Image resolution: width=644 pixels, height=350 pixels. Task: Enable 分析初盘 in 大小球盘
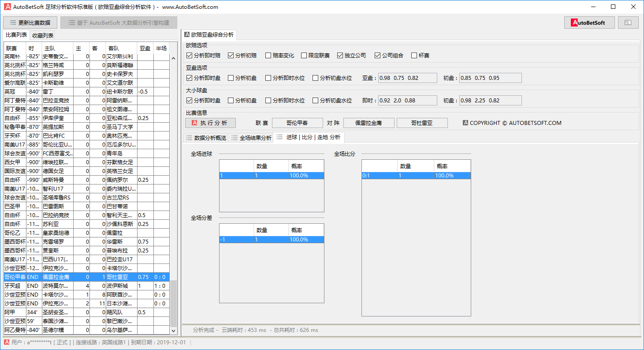point(242,101)
